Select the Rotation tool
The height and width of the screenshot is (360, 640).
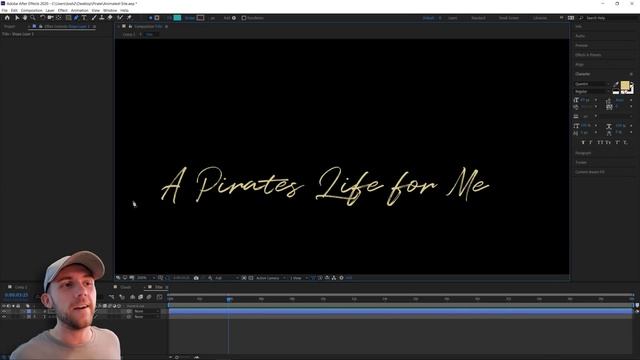tap(42, 18)
